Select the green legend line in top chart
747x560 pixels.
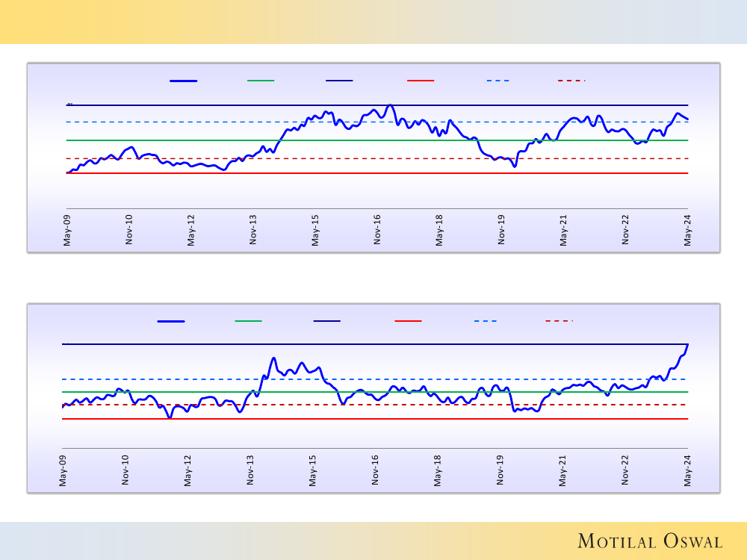point(261,80)
